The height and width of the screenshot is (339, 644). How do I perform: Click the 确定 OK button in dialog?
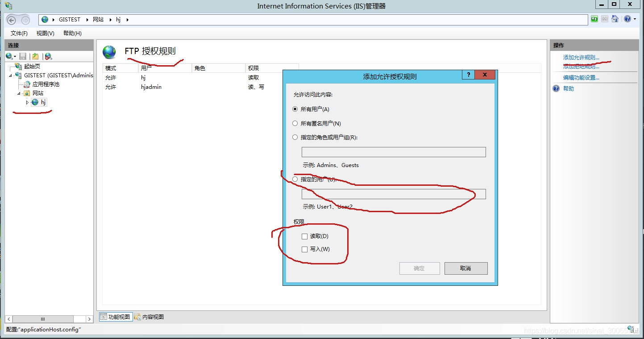coord(420,268)
